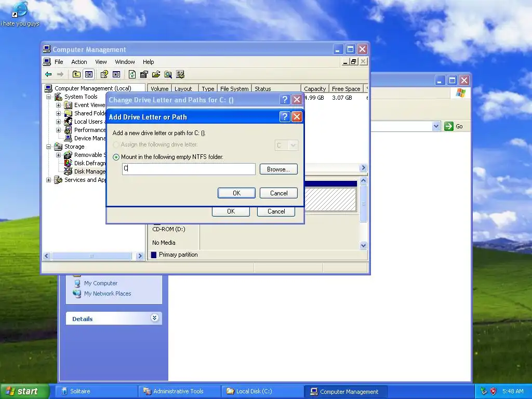Click Browse... to pick an NTFS folder
The image size is (532, 399).
point(278,169)
